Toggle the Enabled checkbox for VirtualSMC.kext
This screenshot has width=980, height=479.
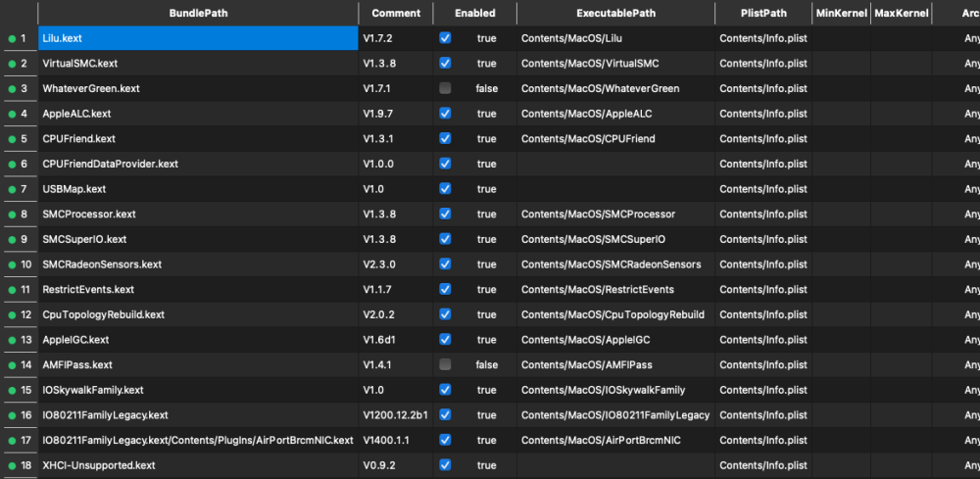[x=445, y=63]
